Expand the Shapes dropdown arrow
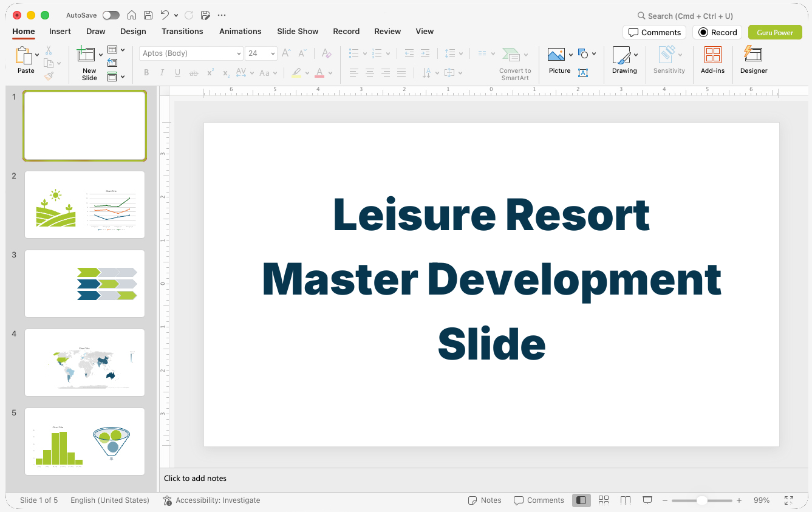The image size is (812, 512). click(x=594, y=54)
